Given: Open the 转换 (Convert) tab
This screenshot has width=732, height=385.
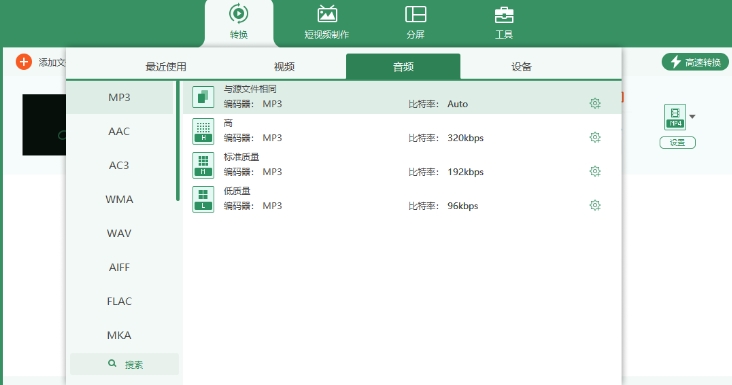Looking at the screenshot, I should [239, 22].
